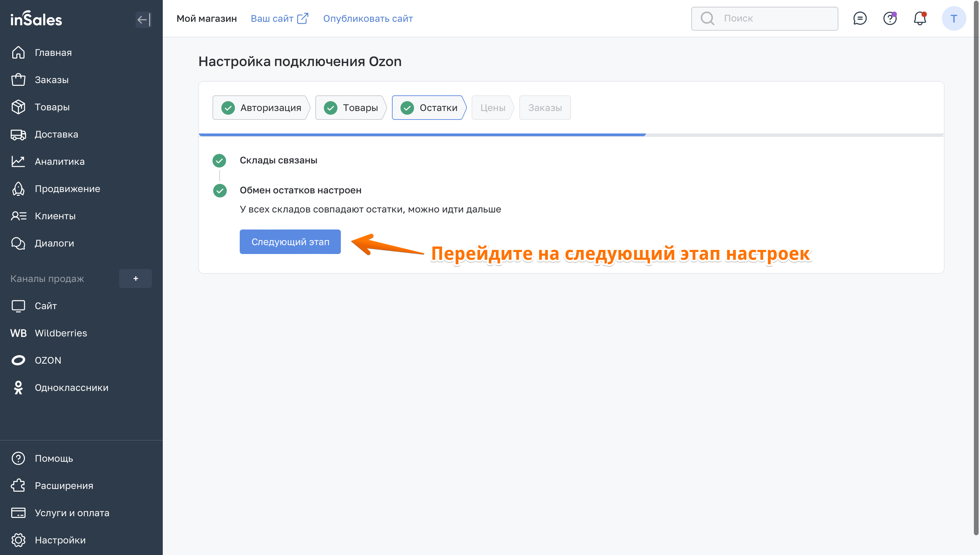This screenshot has width=980, height=555.
Task: Open Аналитика in the sidebar
Action: (60, 162)
